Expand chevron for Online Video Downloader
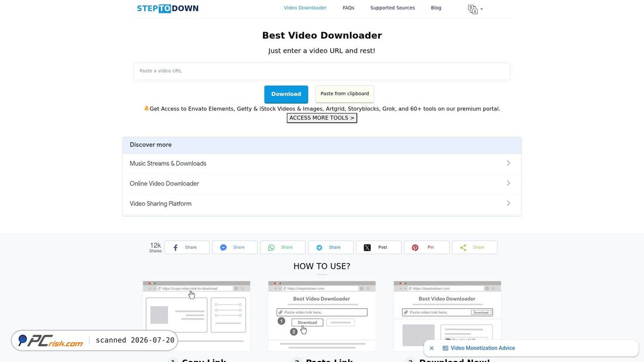This screenshot has height=362, width=644. tap(508, 183)
